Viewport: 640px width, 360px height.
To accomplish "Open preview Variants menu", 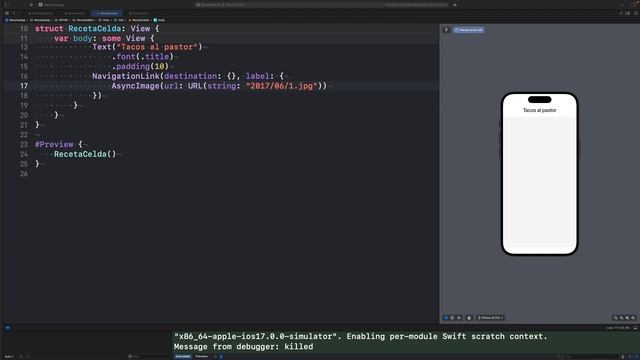I will coord(459,318).
